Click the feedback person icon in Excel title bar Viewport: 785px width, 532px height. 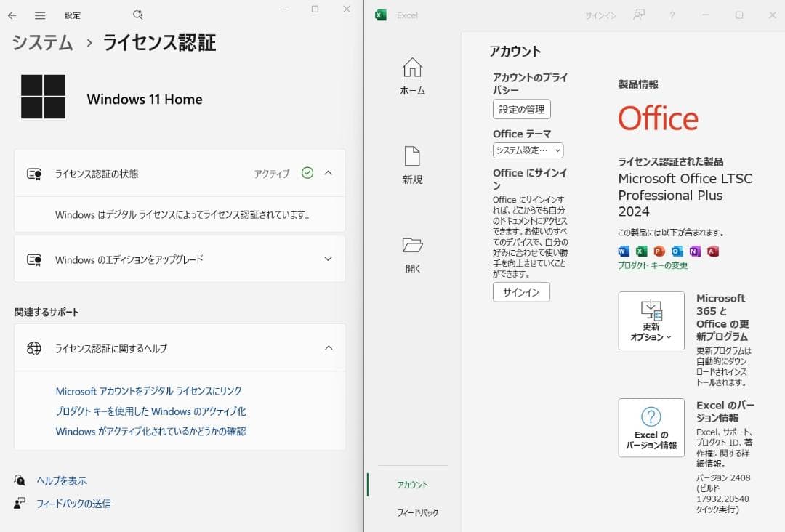[x=639, y=15]
